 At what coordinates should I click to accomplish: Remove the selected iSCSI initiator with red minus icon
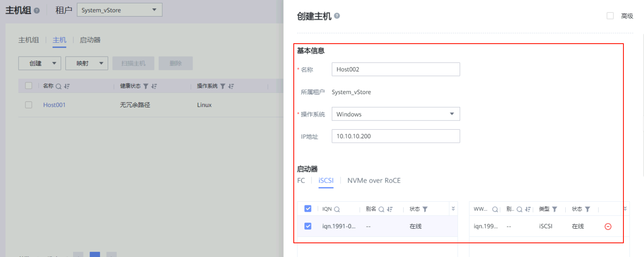click(608, 227)
